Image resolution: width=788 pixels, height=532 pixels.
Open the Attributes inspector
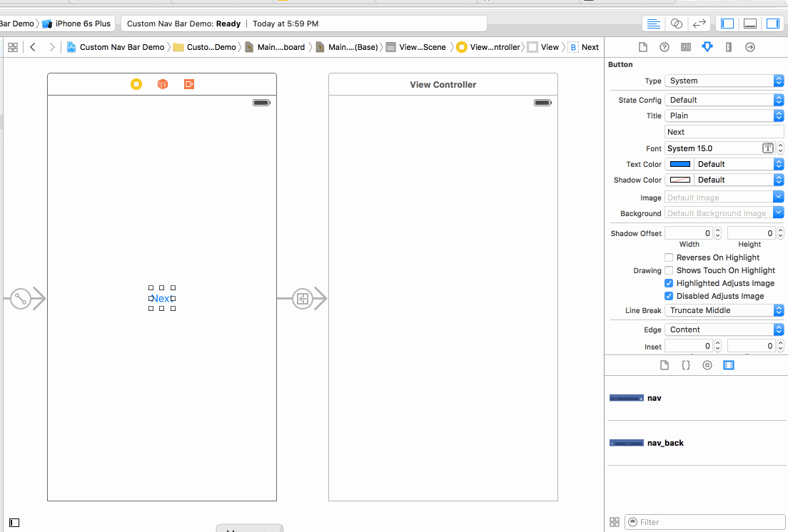click(707, 47)
